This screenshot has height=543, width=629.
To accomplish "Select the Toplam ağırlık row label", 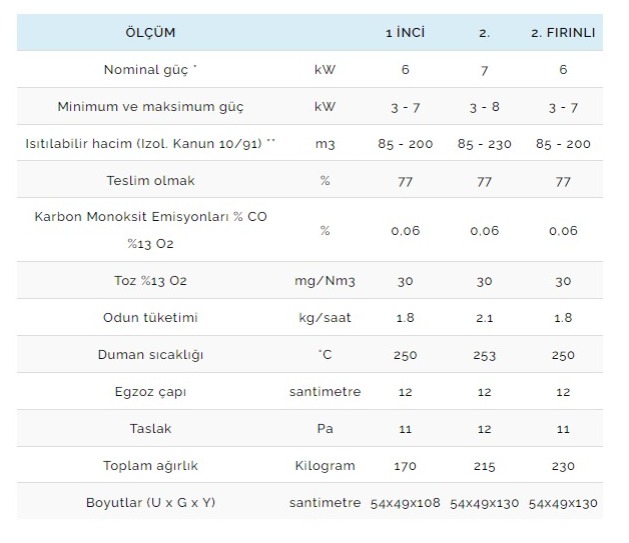I will click(150, 465).
